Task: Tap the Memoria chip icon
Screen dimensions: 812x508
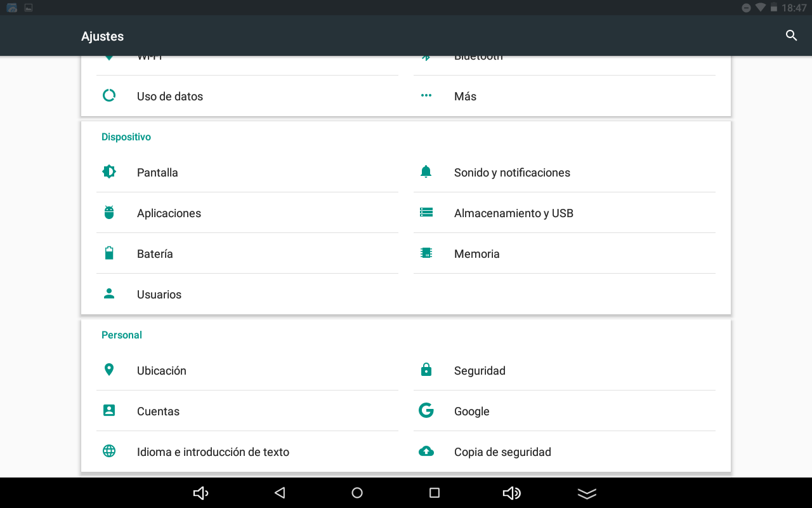Action: [x=426, y=253]
